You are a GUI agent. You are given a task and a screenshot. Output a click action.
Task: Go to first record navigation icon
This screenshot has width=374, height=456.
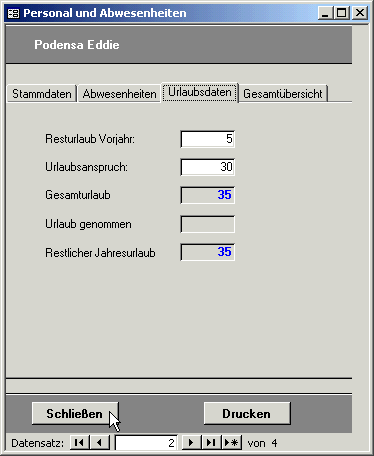(x=79, y=443)
